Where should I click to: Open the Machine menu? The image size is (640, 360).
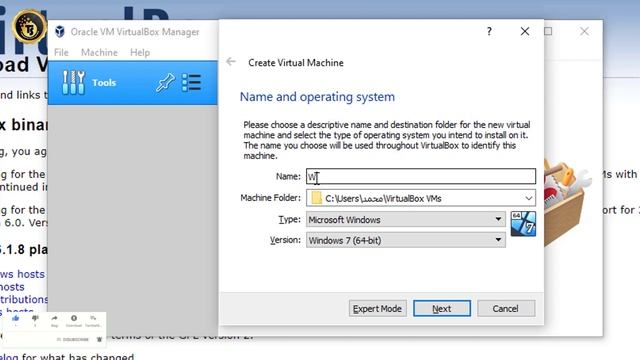[99, 52]
